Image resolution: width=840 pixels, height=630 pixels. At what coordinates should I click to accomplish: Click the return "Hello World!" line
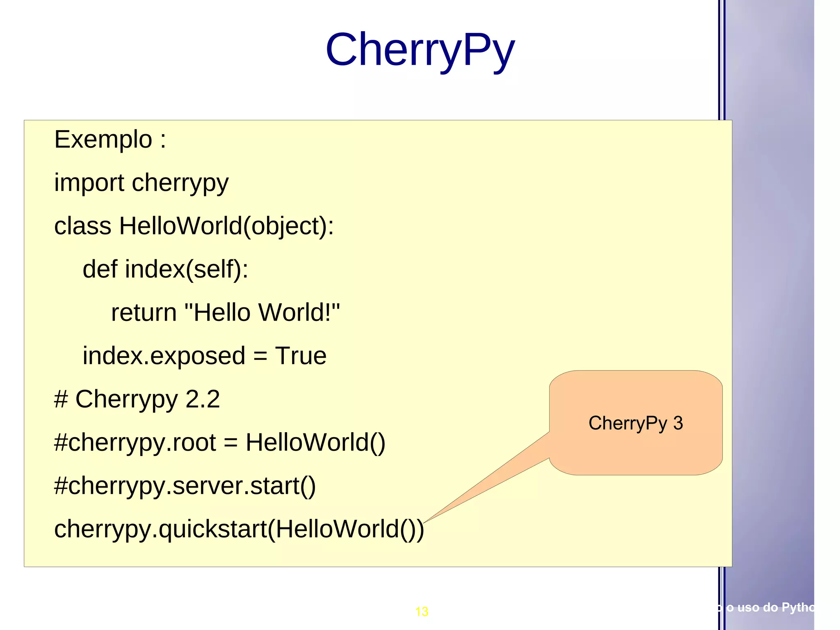point(226,312)
